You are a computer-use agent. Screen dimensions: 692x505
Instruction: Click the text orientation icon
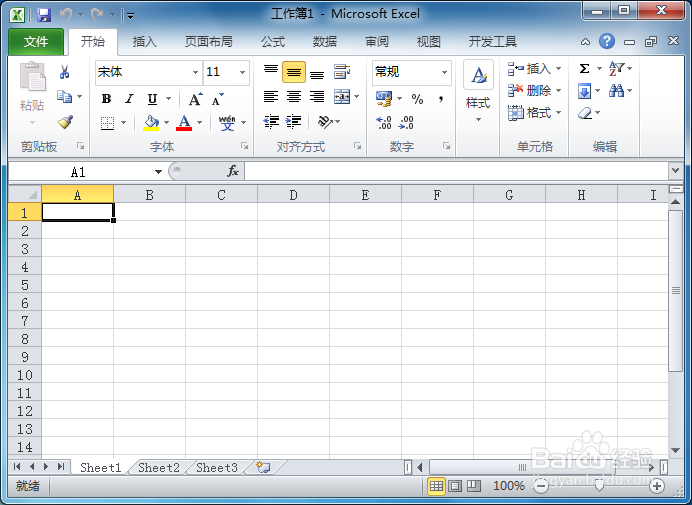[325, 121]
